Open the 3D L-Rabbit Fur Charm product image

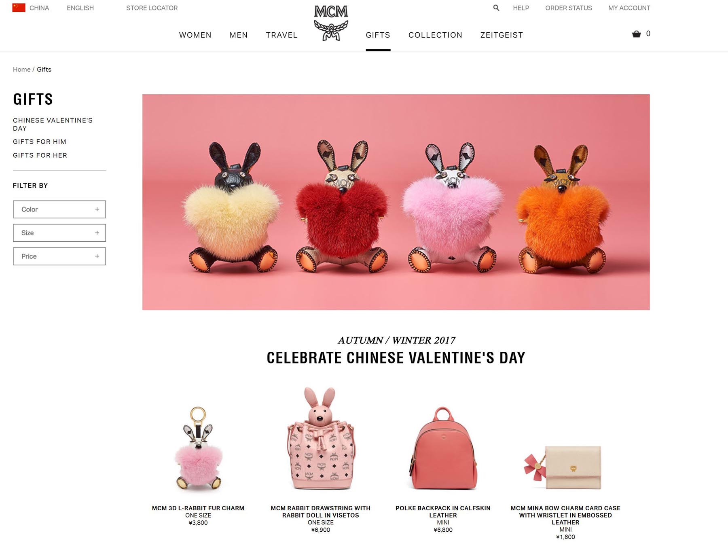198,449
